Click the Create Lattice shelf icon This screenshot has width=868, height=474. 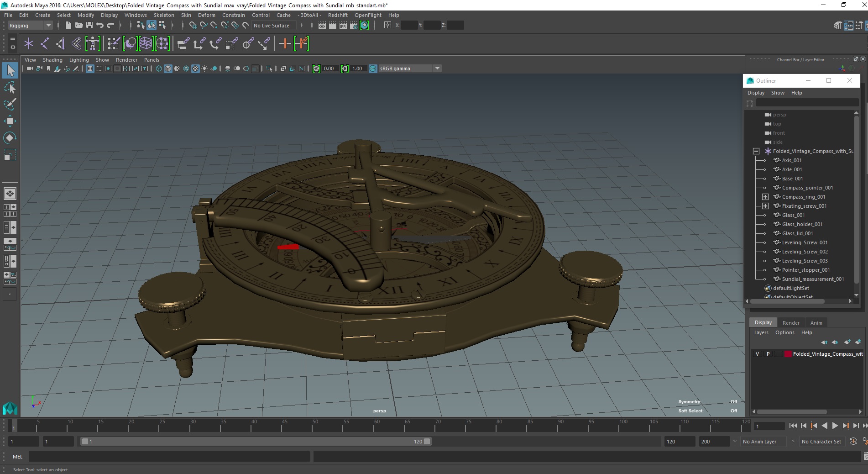(146, 44)
